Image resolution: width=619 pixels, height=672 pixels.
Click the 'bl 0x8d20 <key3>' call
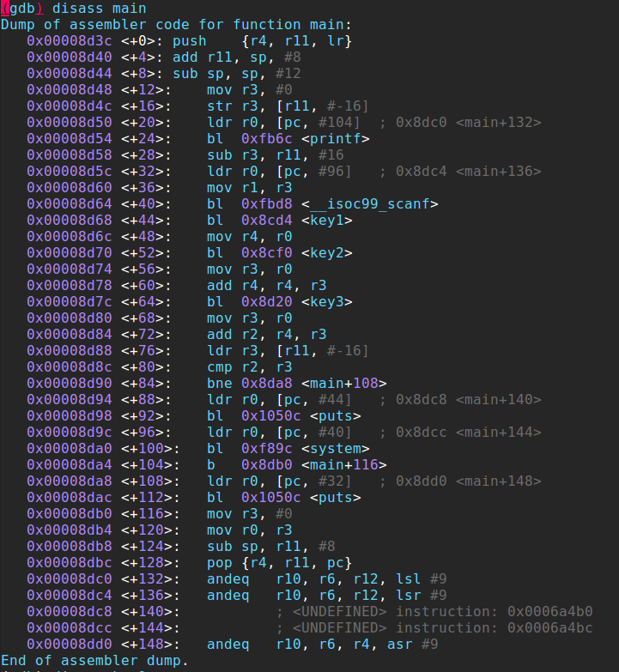pyautogui.click(x=280, y=301)
